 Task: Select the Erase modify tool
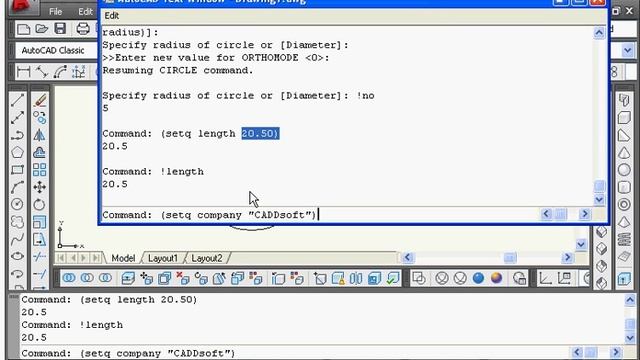point(40,100)
